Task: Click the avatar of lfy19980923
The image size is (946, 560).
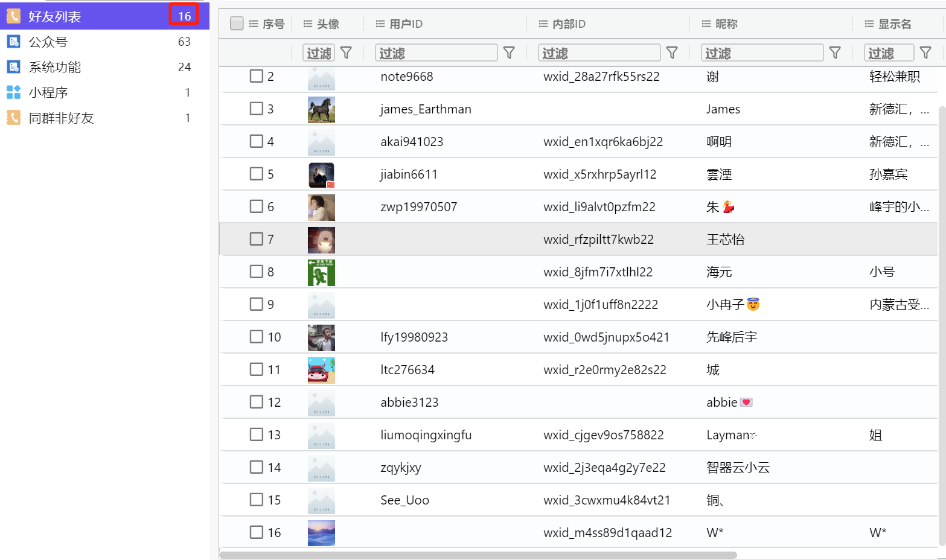Action: [x=321, y=338]
